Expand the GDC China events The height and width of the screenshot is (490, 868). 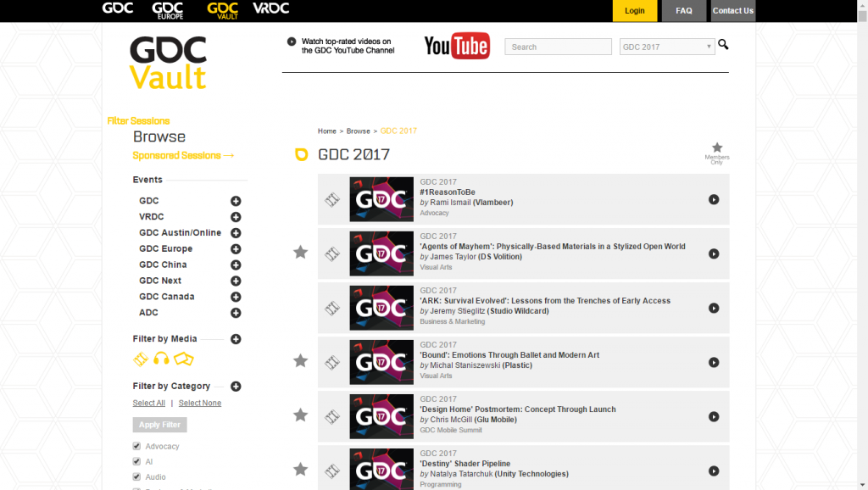236,265
